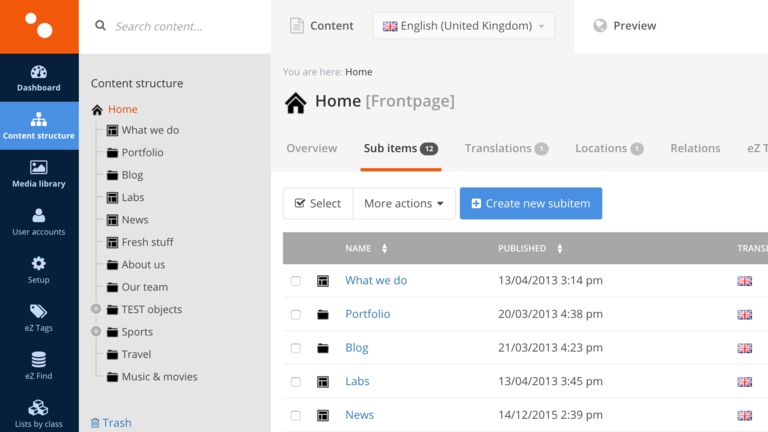Viewport: 768px width, 432px height.
Task: Go to Content structure in sidebar
Action: (x=39, y=126)
